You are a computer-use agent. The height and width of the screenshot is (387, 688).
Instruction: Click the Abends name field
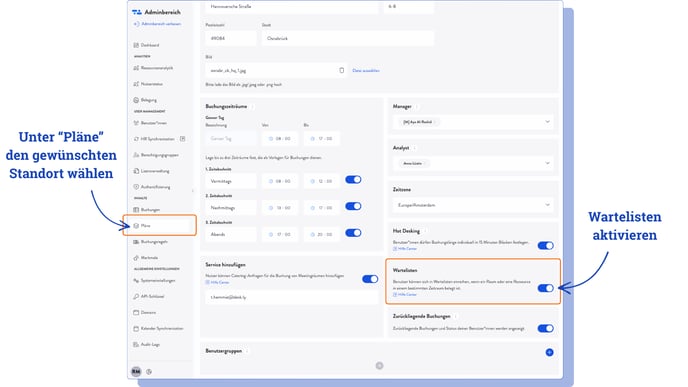(231, 234)
